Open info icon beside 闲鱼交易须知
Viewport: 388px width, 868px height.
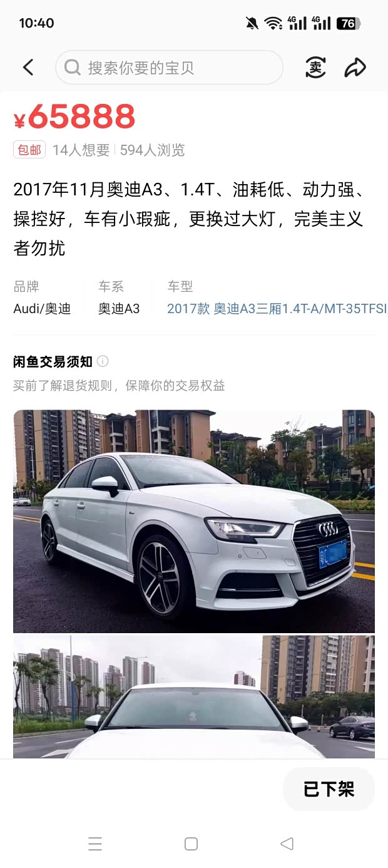point(103,361)
